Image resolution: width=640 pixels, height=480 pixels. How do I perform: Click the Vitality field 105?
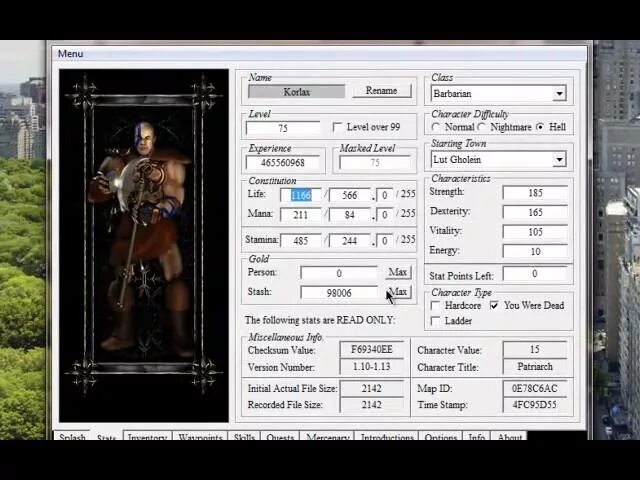535,232
